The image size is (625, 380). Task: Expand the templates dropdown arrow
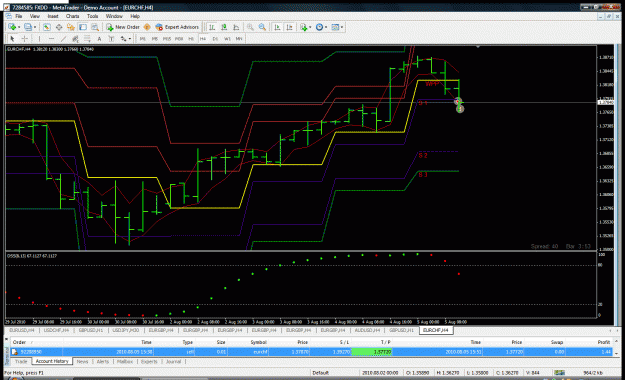click(342, 28)
